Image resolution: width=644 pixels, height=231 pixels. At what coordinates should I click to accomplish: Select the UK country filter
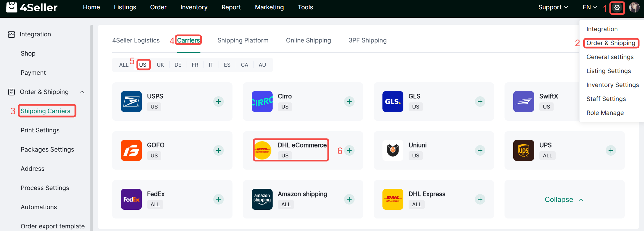160,65
